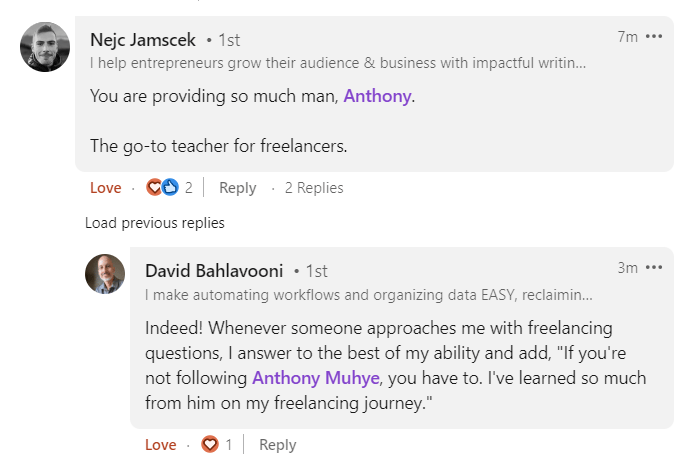Click the heart reaction icon under Nejc's comment
The height and width of the screenshot is (460, 687).
pyautogui.click(x=154, y=188)
